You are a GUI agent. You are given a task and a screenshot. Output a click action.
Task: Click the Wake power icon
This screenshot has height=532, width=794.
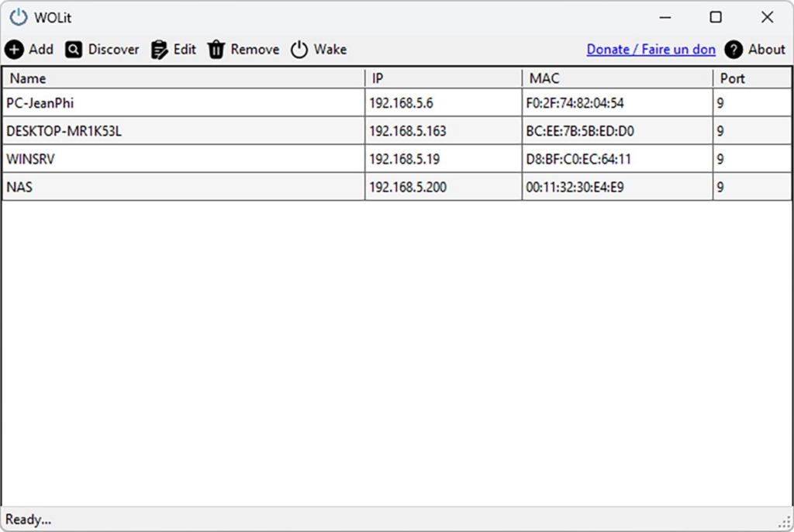pos(299,50)
